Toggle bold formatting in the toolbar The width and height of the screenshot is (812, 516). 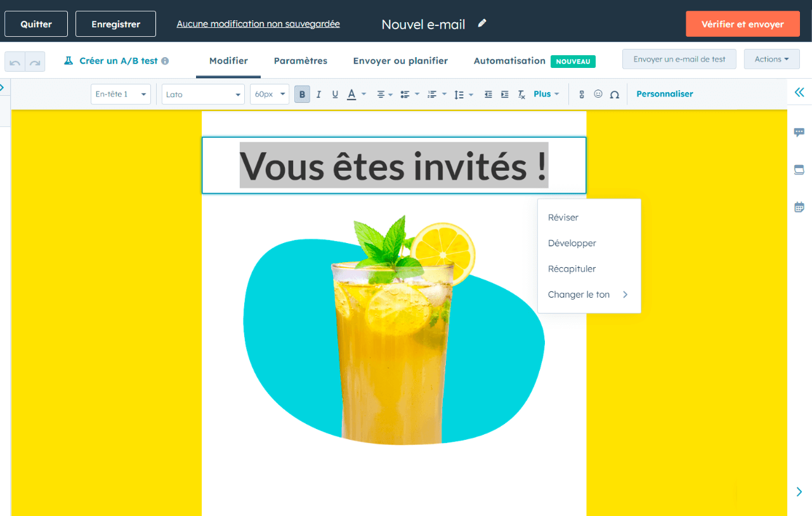coord(302,95)
